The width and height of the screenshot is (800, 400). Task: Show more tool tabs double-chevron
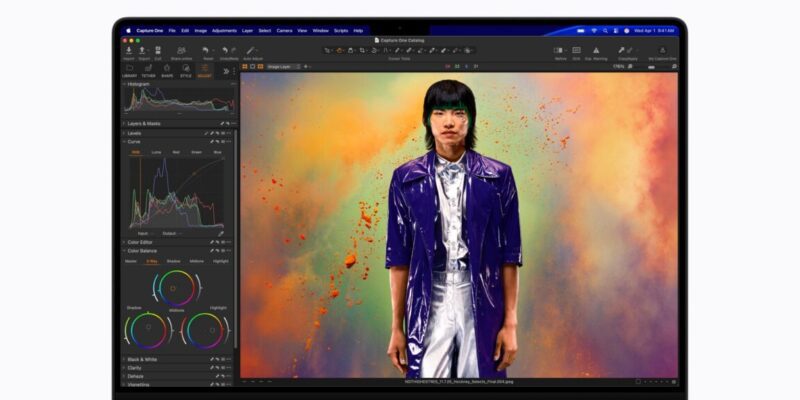coord(226,71)
